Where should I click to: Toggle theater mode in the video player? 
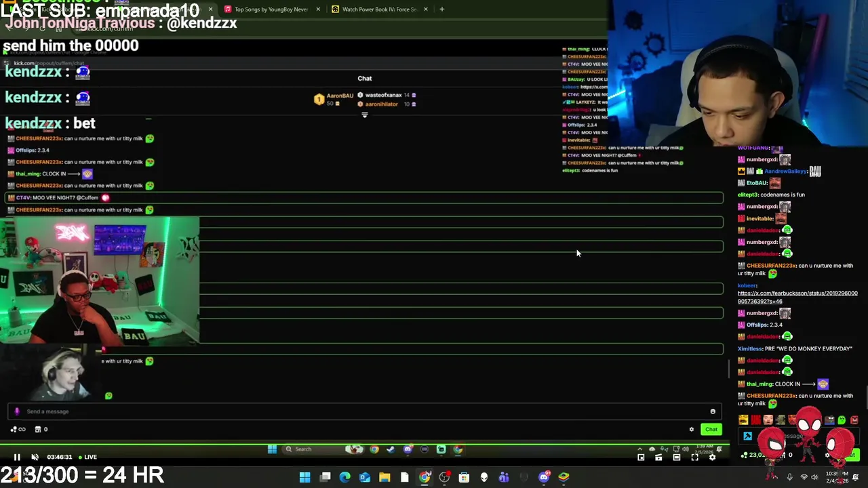[x=676, y=457]
